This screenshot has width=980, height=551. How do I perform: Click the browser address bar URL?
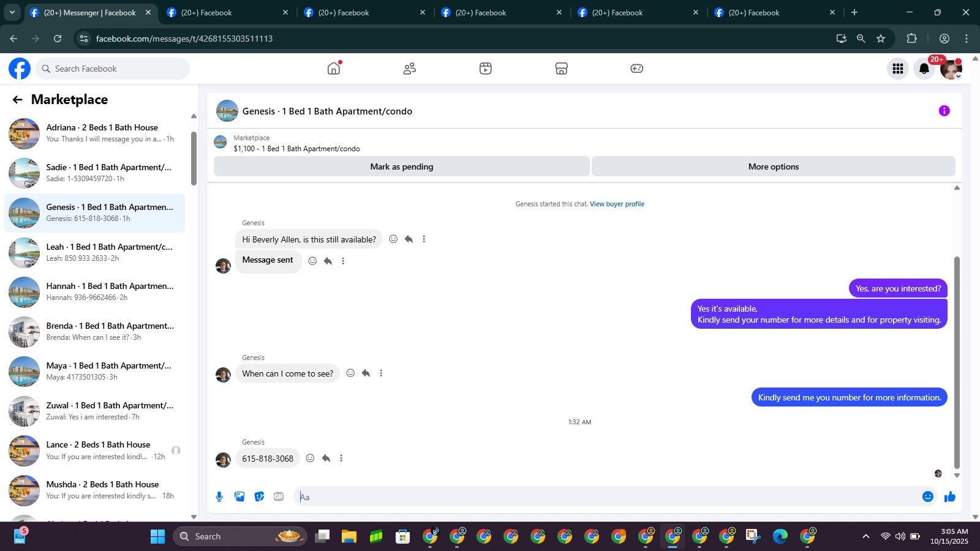[184, 39]
